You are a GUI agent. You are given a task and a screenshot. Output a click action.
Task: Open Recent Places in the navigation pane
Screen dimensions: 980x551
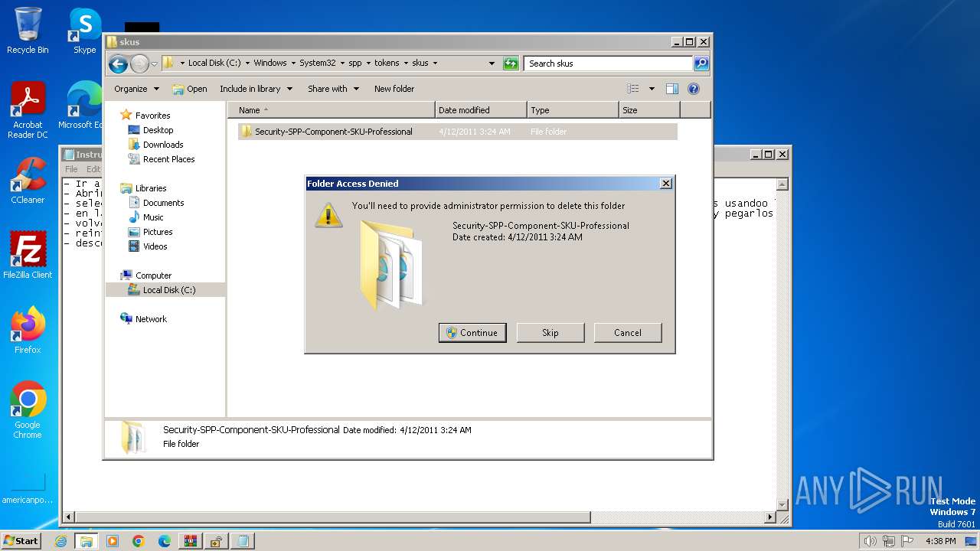pos(168,159)
